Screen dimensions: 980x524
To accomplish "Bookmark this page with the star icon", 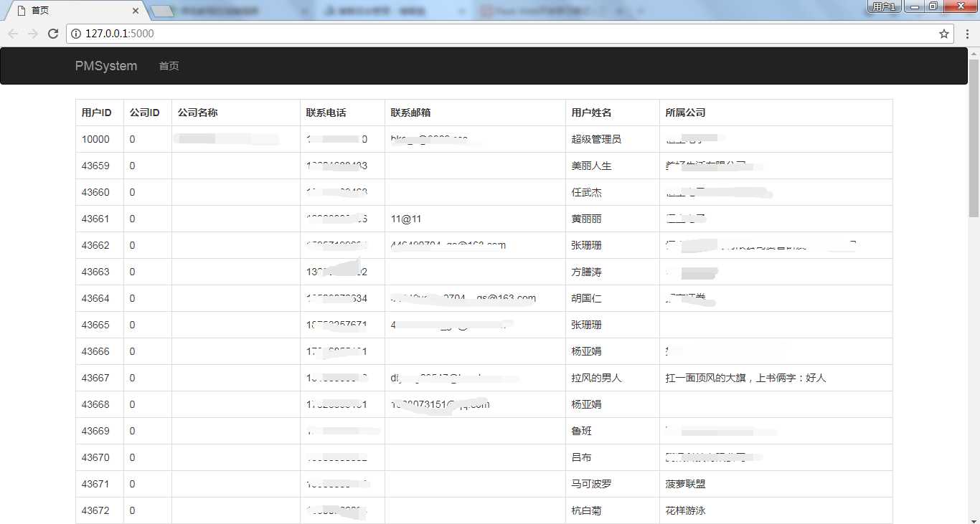I will pyautogui.click(x=944, y=34).
